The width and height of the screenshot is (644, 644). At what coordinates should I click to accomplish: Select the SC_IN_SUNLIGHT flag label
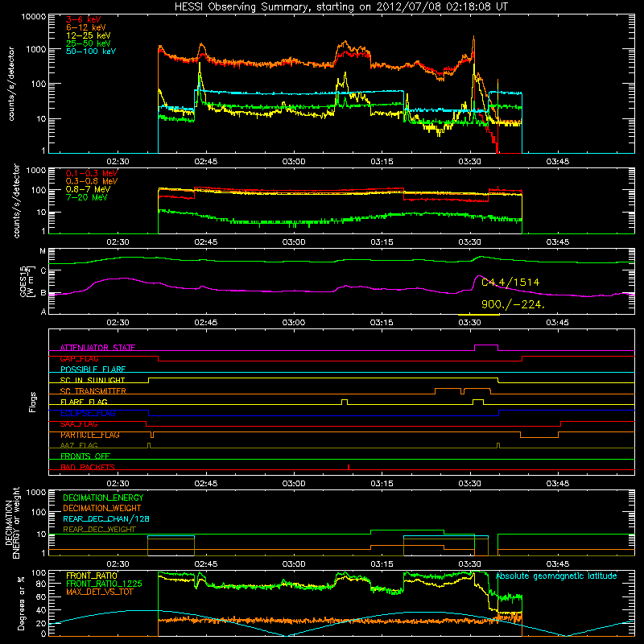93,380
